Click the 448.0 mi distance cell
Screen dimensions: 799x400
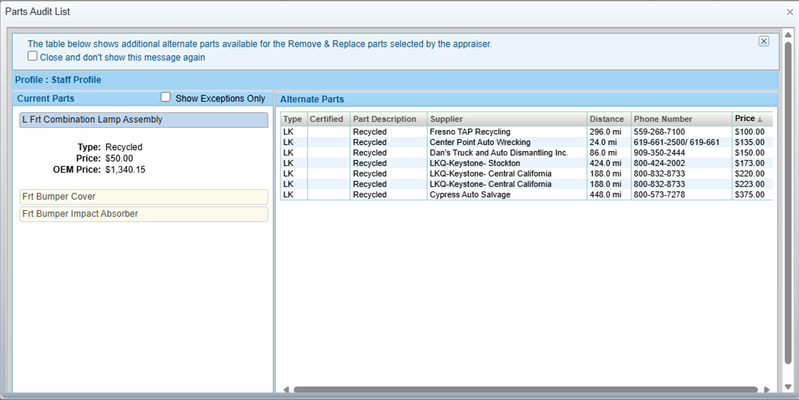[x=609, y=195]
